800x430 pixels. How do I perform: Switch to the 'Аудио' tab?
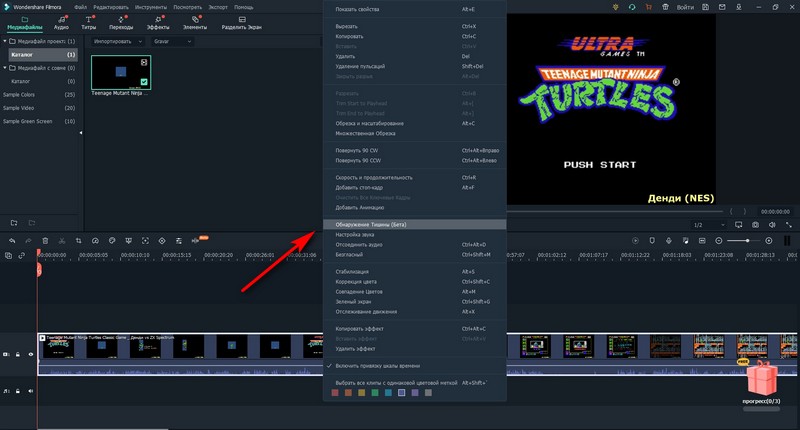click(61, 23)
